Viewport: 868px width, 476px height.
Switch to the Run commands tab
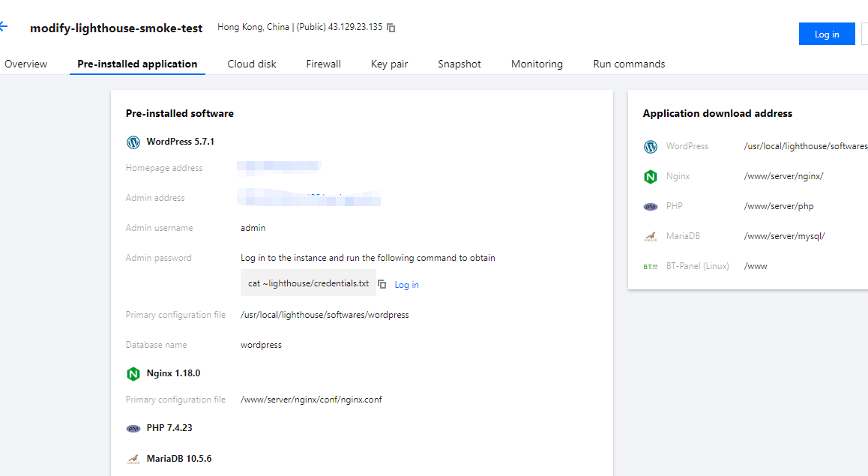(x=629, y=64)
